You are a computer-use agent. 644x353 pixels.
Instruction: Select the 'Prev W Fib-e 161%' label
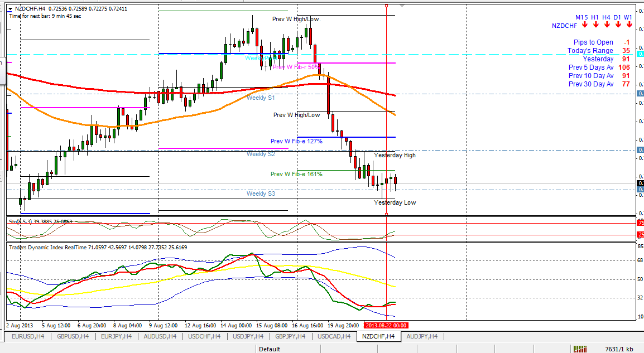(x=296, y=174)
